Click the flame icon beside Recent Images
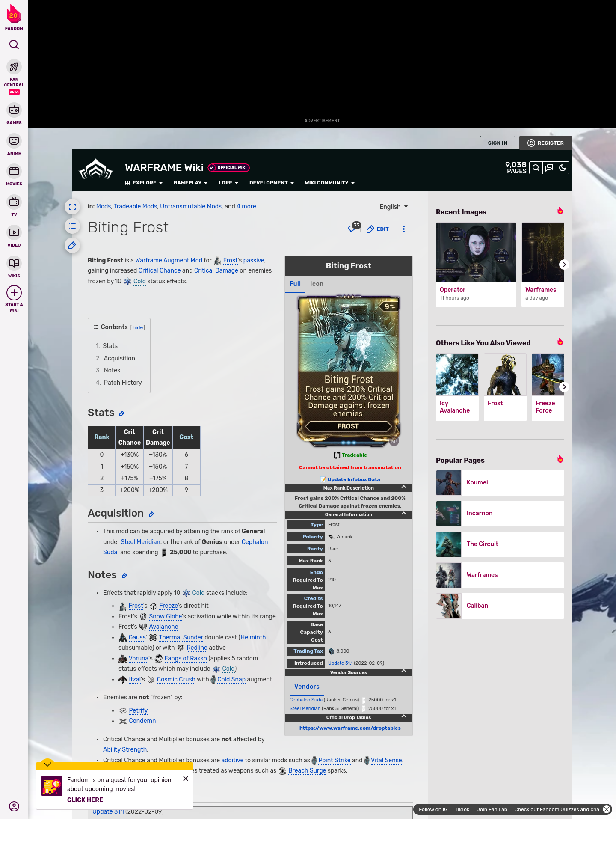This screenshot has width=616, height=856. (x=560, y=211)
